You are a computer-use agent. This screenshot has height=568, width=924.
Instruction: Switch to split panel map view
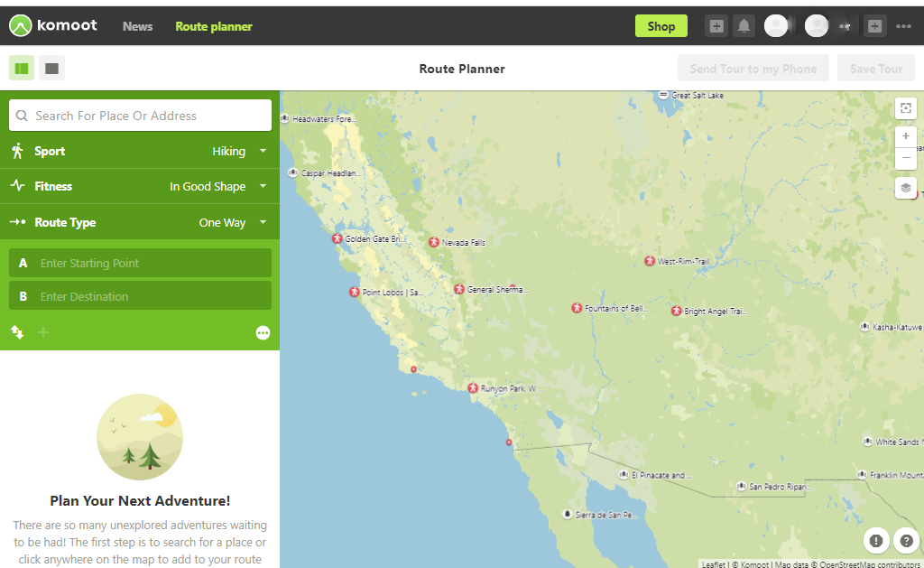tap(22, 69)
